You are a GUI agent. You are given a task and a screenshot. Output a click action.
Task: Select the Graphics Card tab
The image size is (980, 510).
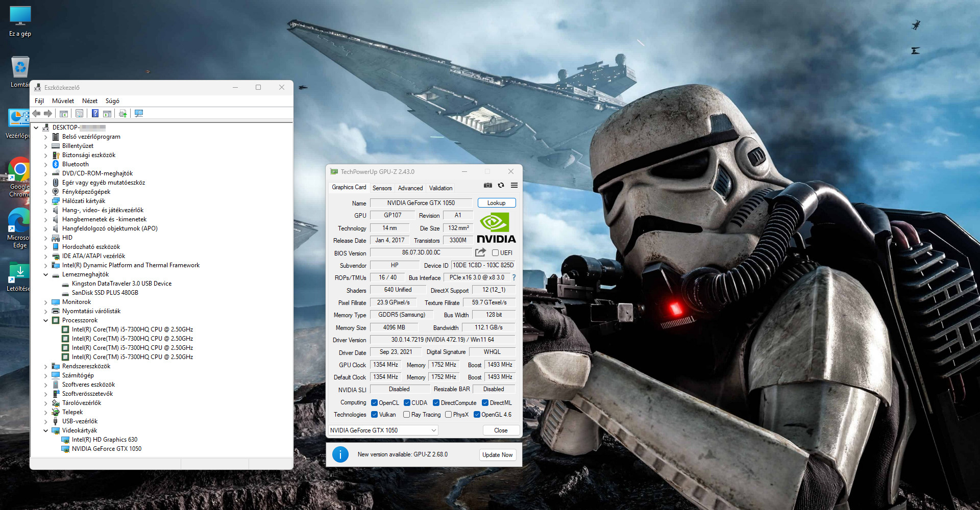pyautogui.click(x=349, y=187)
